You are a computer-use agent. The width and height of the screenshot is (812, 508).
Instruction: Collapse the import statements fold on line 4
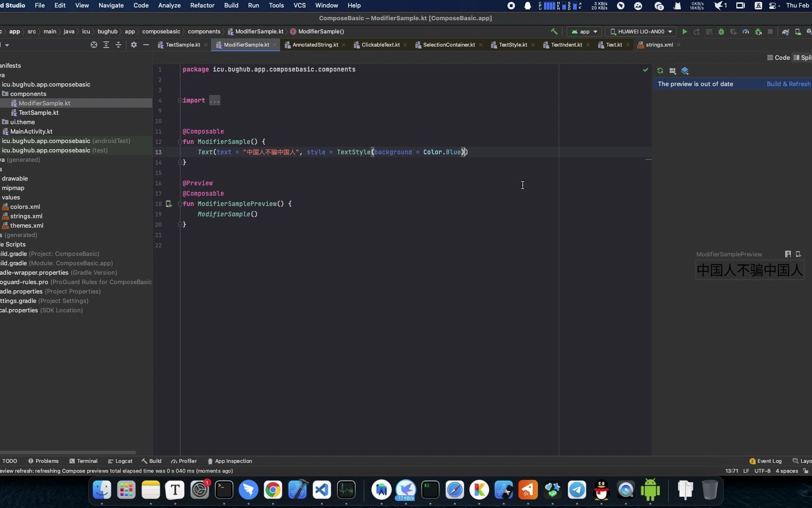point(180,100)
